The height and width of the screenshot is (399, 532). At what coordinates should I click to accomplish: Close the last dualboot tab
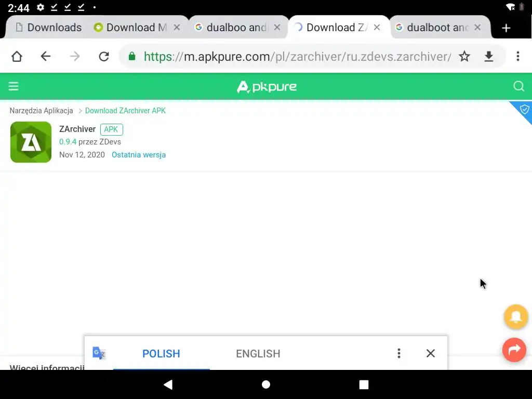477,27
